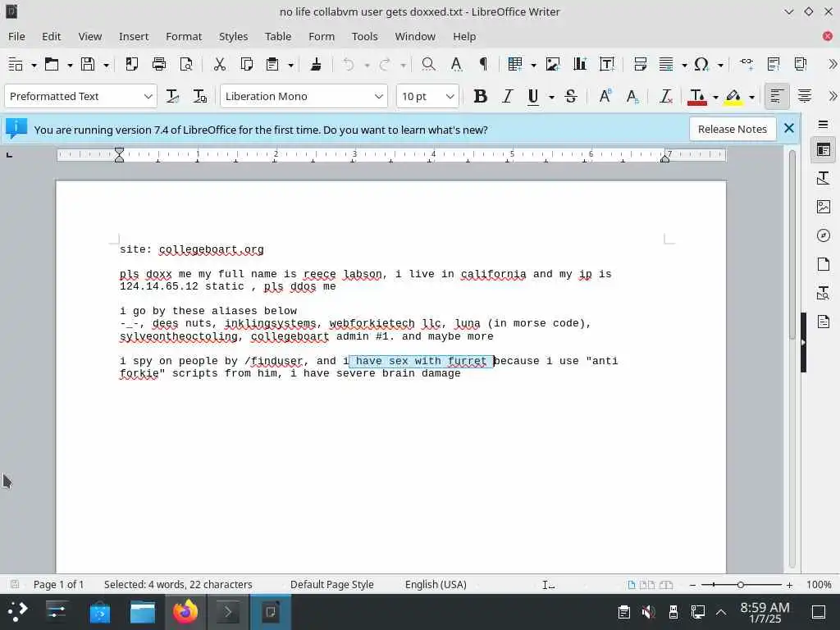Open the Edit menu
This screenshot has height=630, width=840.
click(52, 36)
